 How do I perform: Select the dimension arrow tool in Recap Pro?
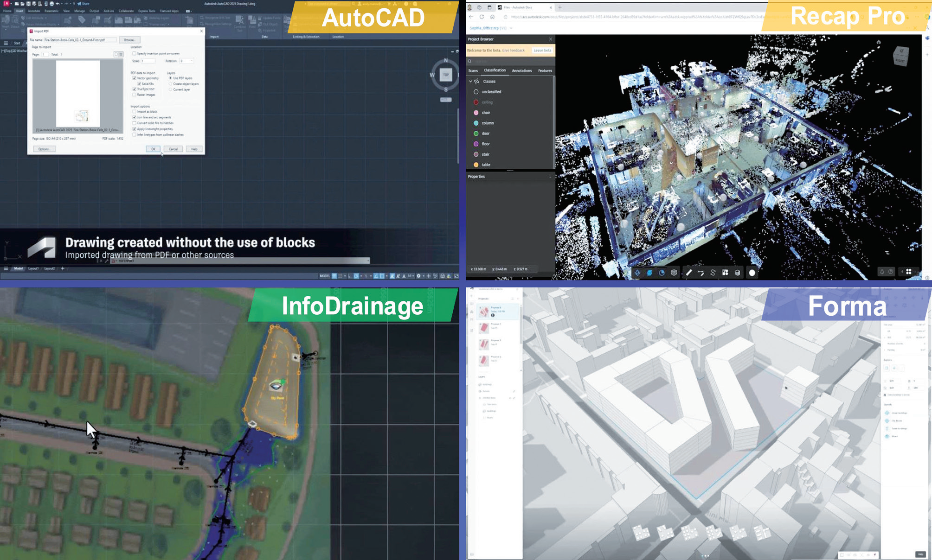[701, 273]
